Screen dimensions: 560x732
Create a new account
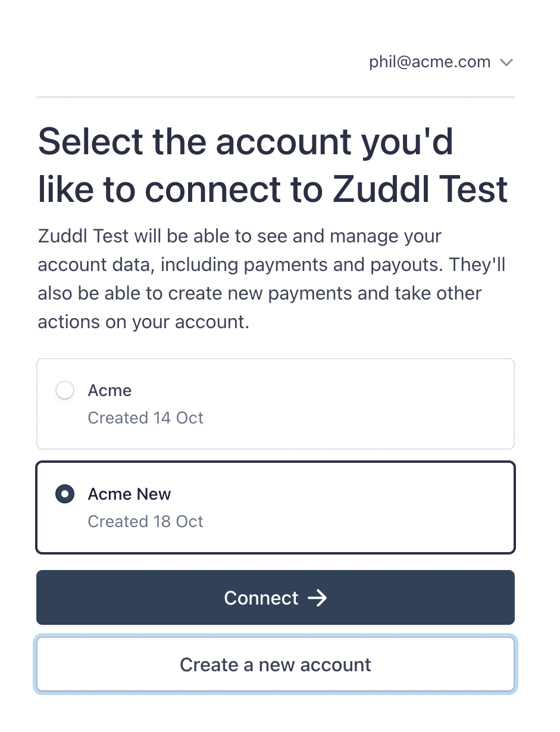pos(276,665)
